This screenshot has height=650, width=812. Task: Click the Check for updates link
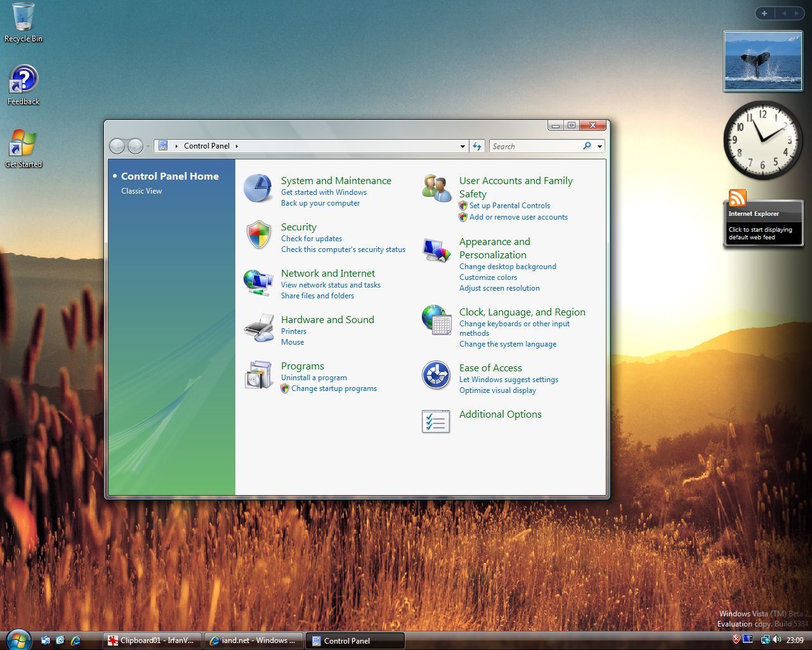coord(311,239)
